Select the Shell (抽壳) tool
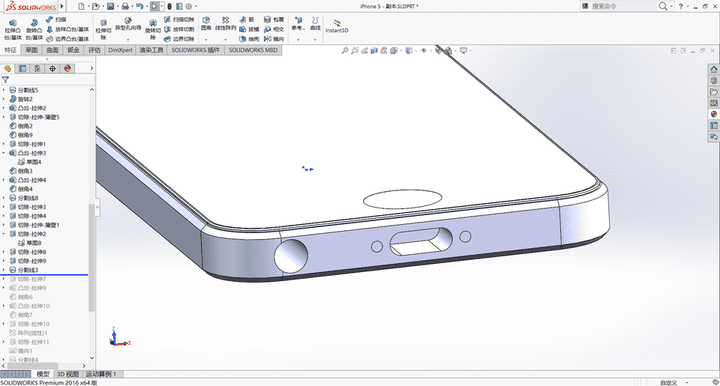Screen dimensions: 720x386 (249, 39)
